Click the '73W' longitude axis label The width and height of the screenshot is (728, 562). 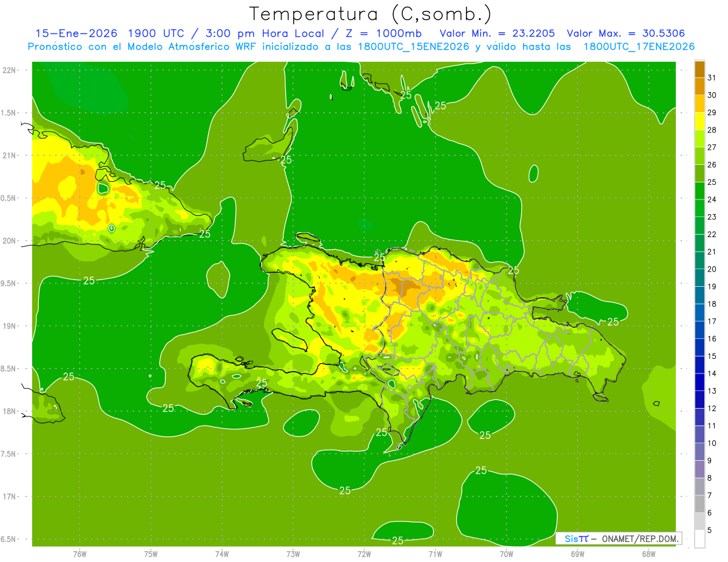tap(293, 554)
